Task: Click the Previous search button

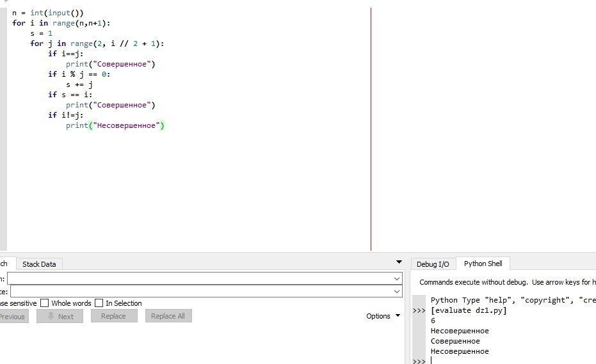Action: pyautogui.click(x=13, y=316)
